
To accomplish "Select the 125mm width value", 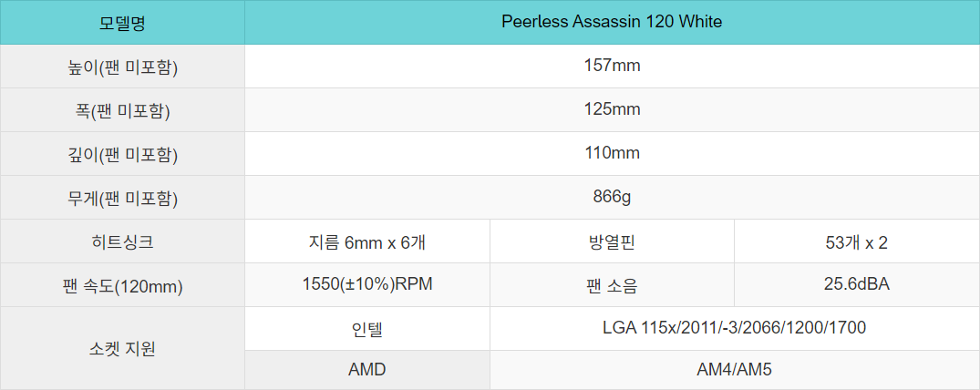I will coord(612,109).
